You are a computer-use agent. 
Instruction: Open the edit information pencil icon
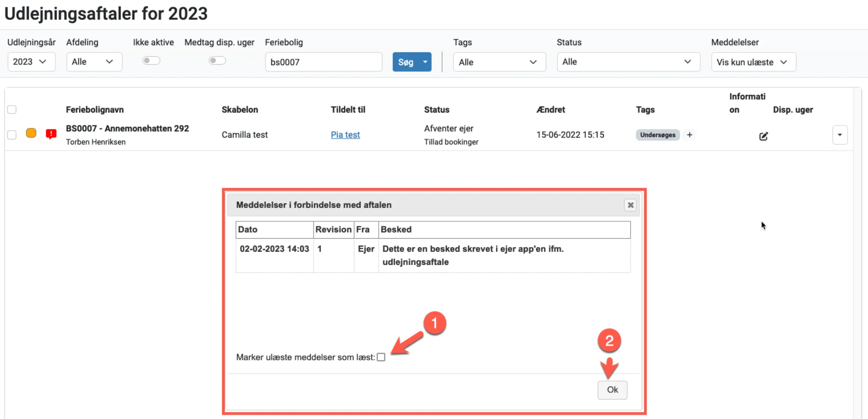[x=763, y=136]
